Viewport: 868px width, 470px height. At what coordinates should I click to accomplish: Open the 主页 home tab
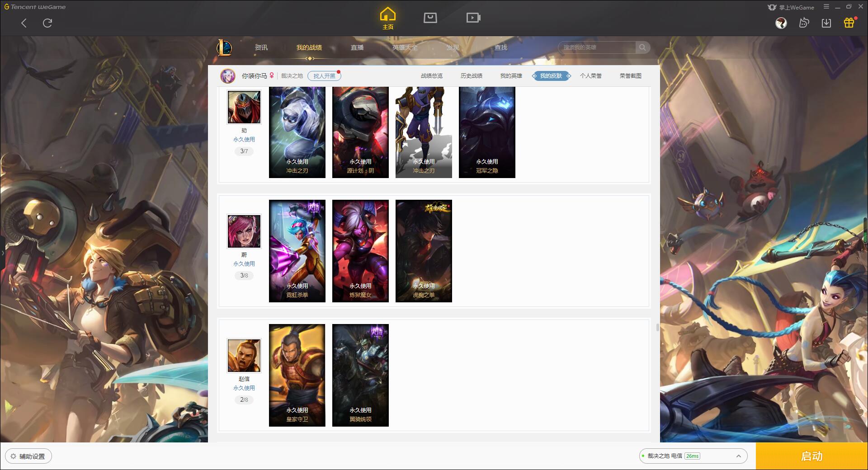coord(388,18)
